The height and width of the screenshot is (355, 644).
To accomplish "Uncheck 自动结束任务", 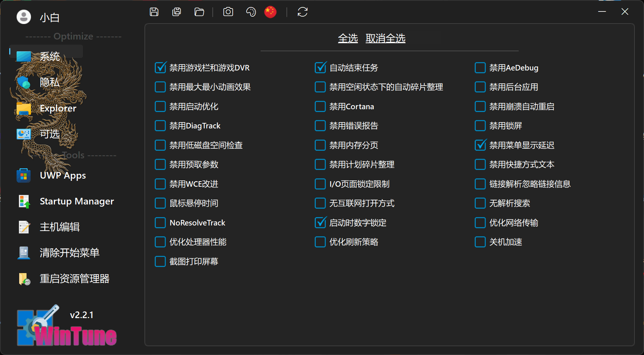I will click(x=320, y=68).
